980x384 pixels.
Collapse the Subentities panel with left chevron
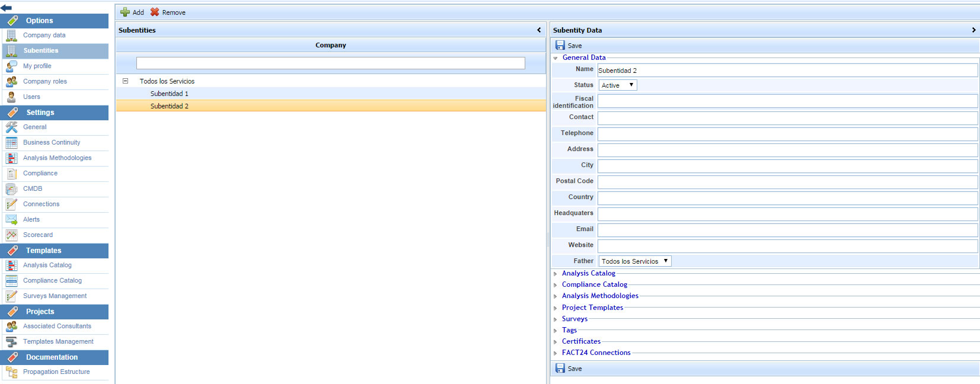539,30
